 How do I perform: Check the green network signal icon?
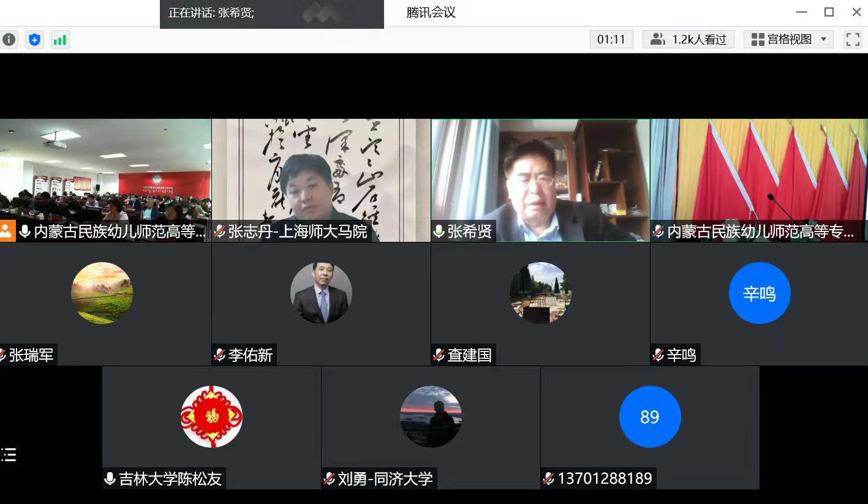(60, 40)
